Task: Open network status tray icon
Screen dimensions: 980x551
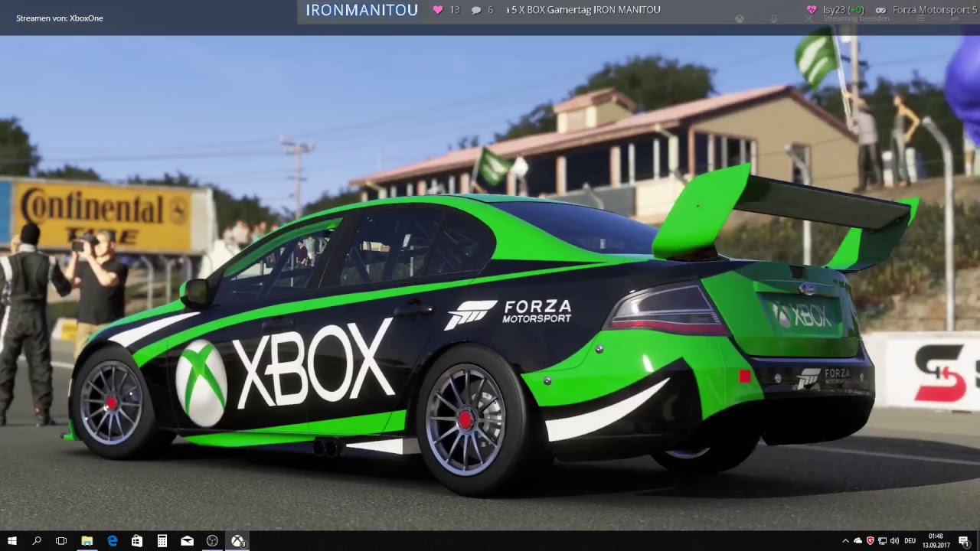Action: pyautogui.click(x=882, y=541)
